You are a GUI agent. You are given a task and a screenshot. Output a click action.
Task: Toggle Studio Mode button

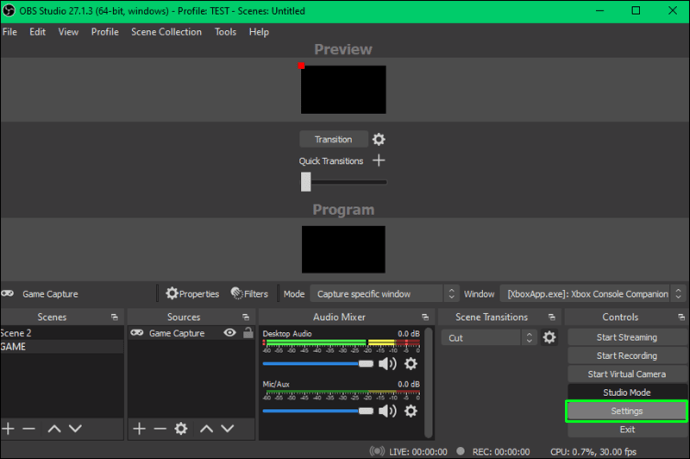tap(627, 392)
